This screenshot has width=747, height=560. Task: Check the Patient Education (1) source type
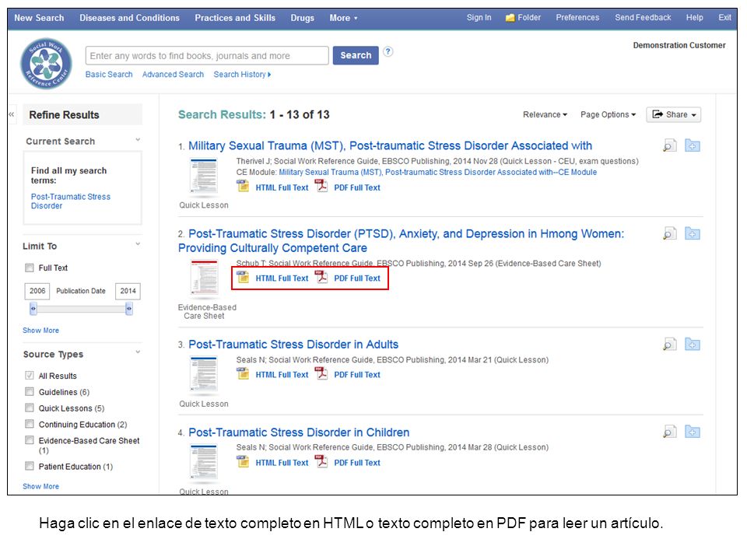coord(30,466)
